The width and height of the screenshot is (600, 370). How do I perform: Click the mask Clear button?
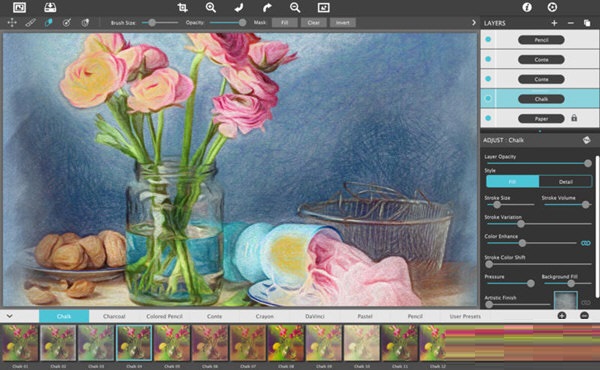313,23
